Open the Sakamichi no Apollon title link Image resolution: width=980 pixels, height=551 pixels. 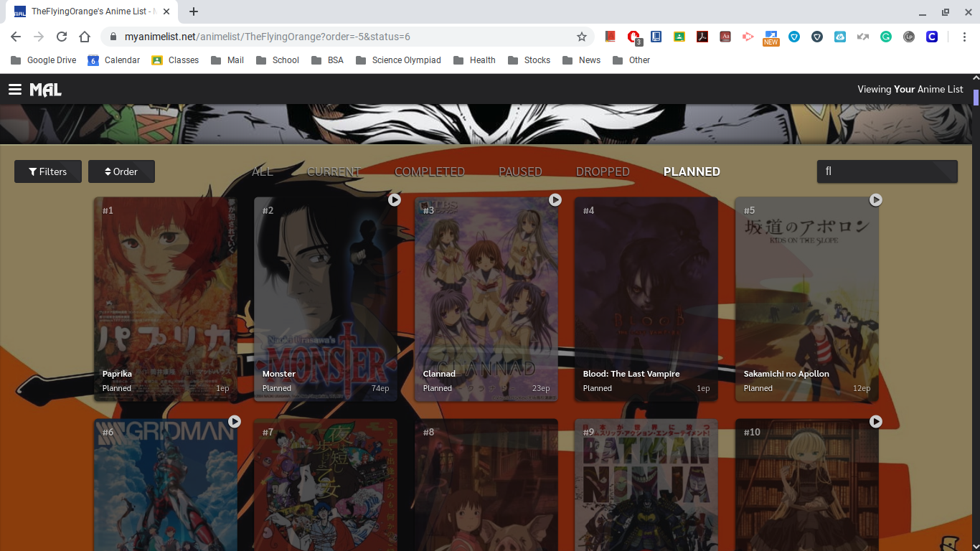click(786, 374)
